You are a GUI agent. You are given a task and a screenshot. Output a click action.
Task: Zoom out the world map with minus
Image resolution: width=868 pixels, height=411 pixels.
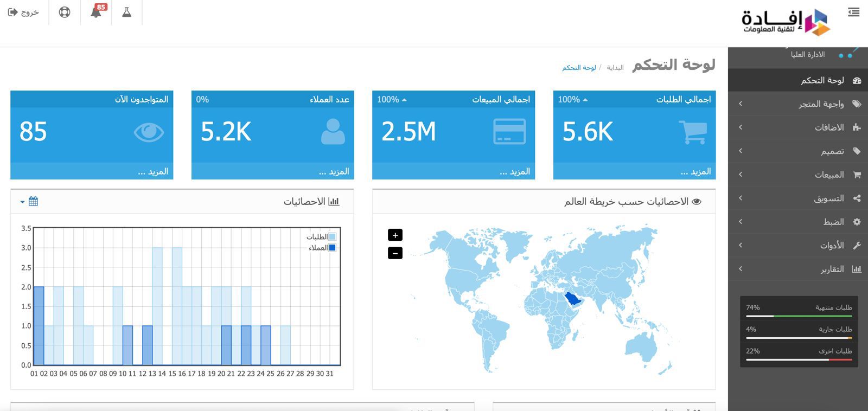395,253
